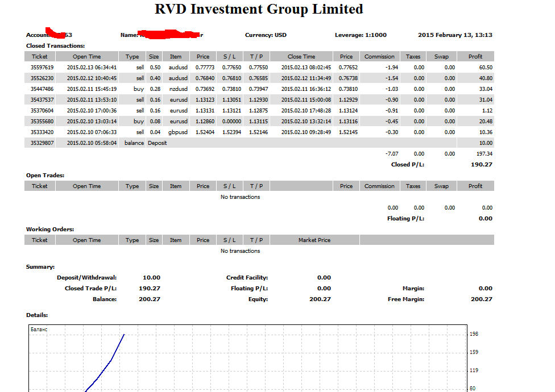The image size is (555, 392).
Task: Click profit value 31.04
Action: click(486, 99)
